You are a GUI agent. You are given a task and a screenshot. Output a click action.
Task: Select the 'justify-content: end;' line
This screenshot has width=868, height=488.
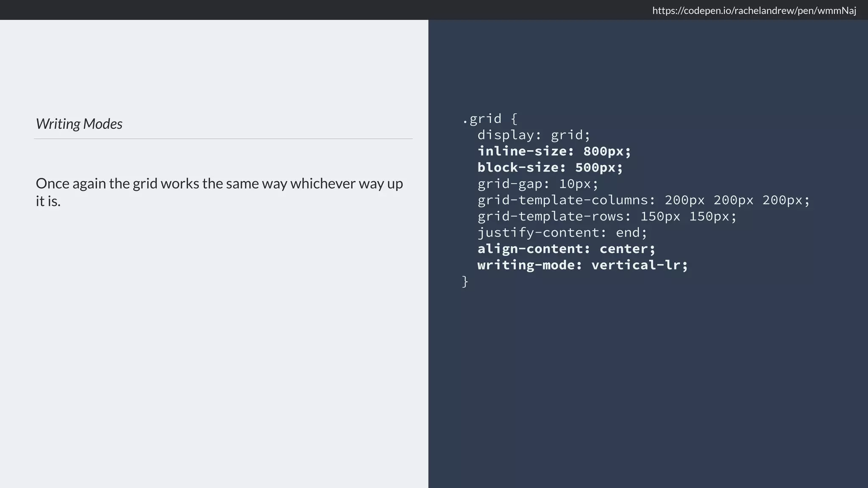coord(562,233)
